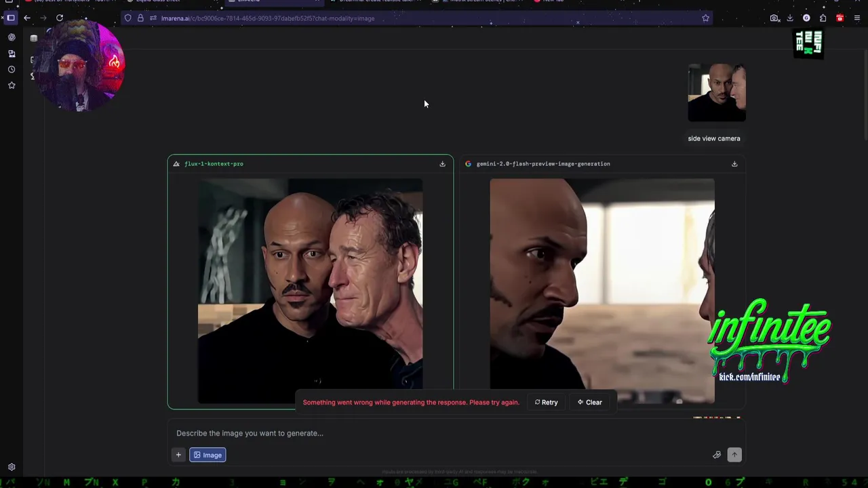
Task: Open the extensions puzzle icon
Action: click(823, 18)
